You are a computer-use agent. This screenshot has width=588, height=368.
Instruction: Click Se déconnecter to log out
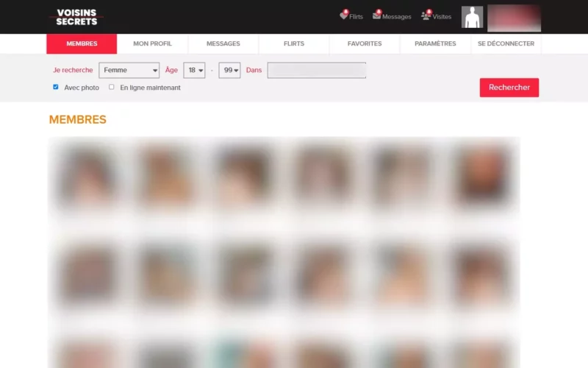click(506, 43)
